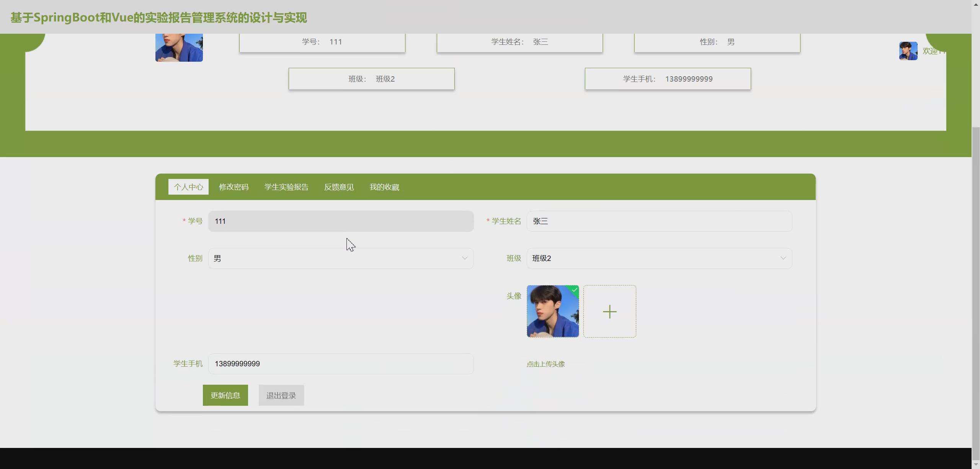The width and height of the screenshot is (980, 469).
Task: Open the 班级 class dropdown showing 班级2
Action: tap(658, 258)
